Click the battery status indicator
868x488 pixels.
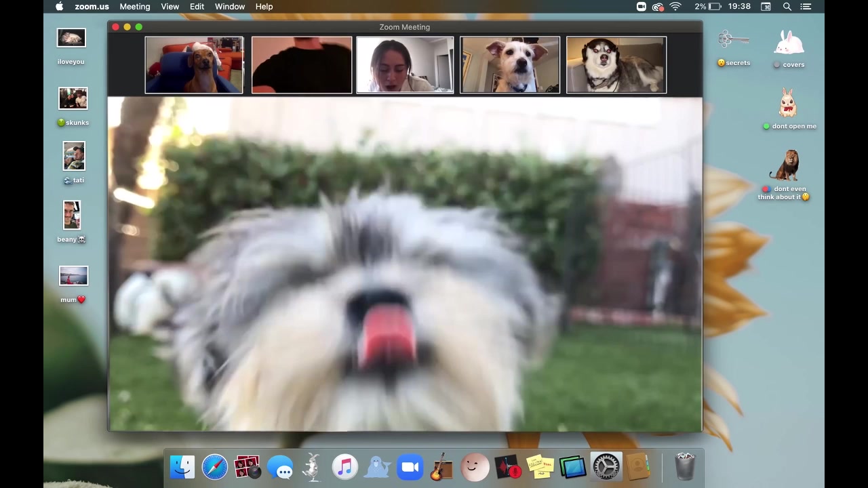click(708, 7)
